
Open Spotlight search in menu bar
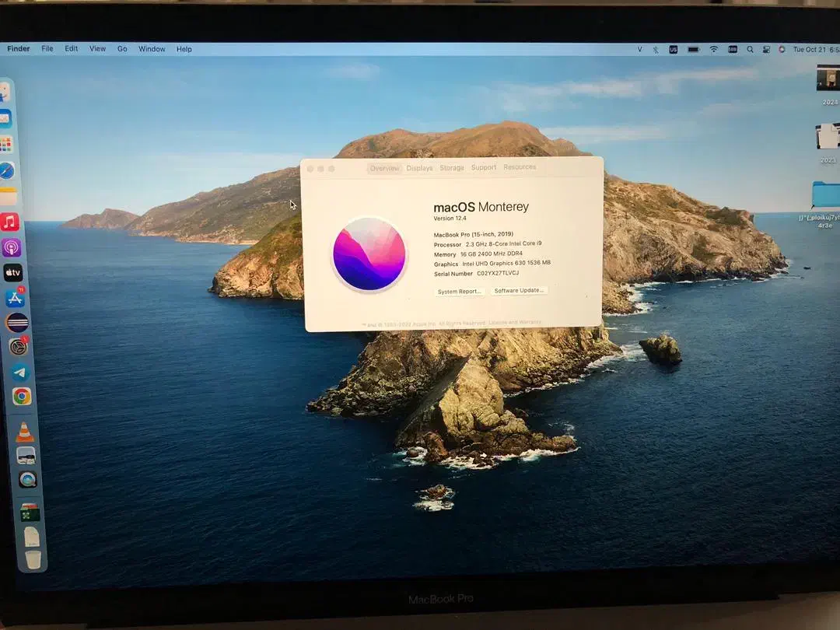tap(750, 49)
